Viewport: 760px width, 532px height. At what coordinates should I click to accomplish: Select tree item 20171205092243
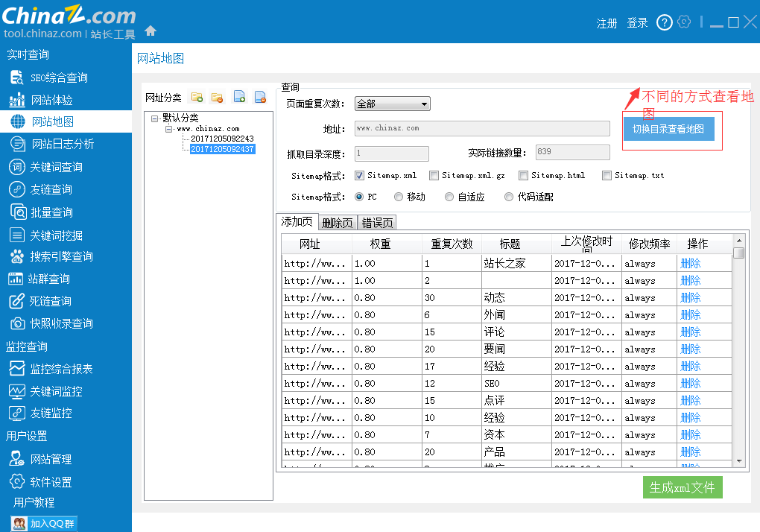click(222, 139)
